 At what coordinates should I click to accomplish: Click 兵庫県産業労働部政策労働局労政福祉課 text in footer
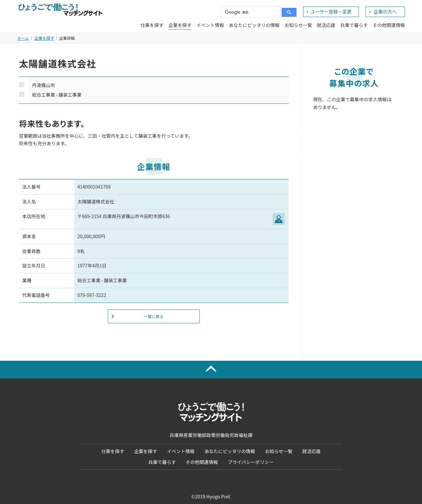211,435
